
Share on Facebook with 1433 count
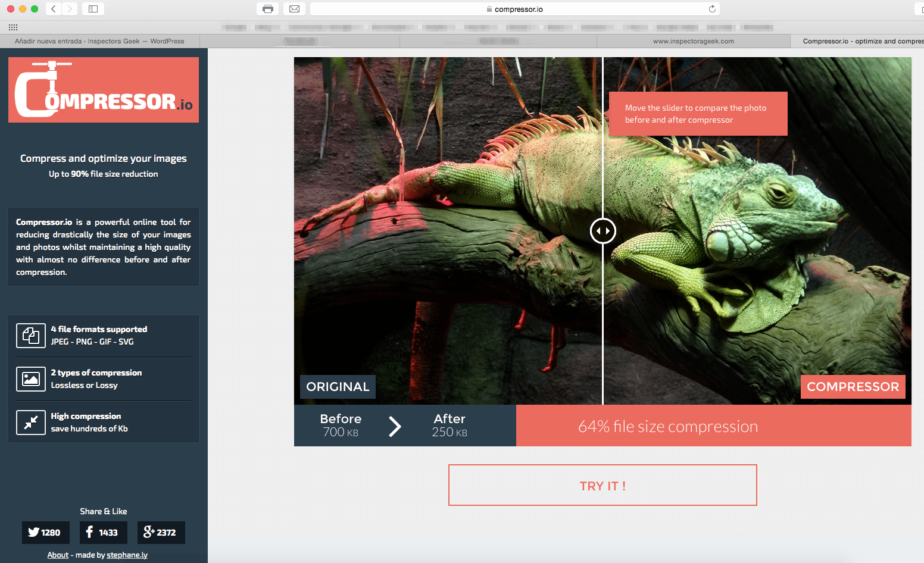(x=104, y=533)
